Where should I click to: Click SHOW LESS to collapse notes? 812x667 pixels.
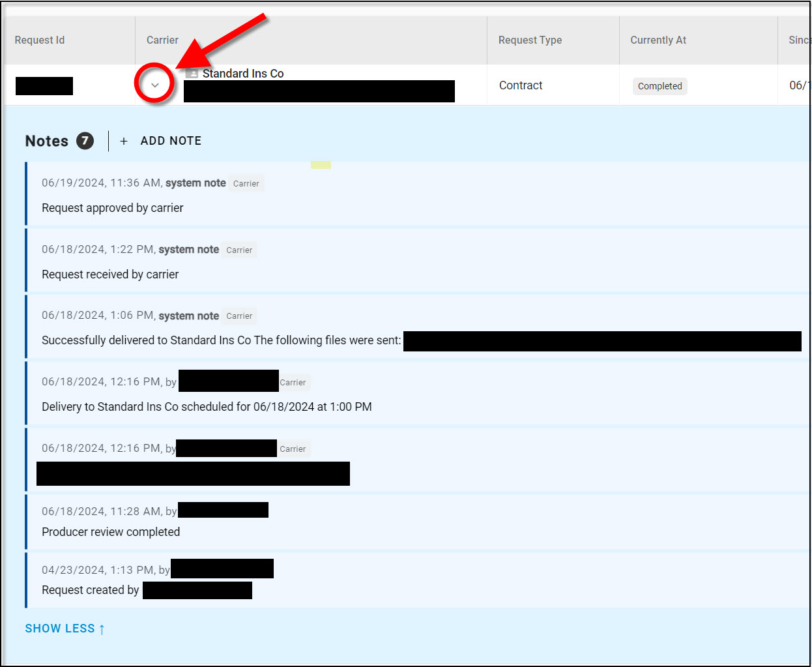[x=65, y=629]
